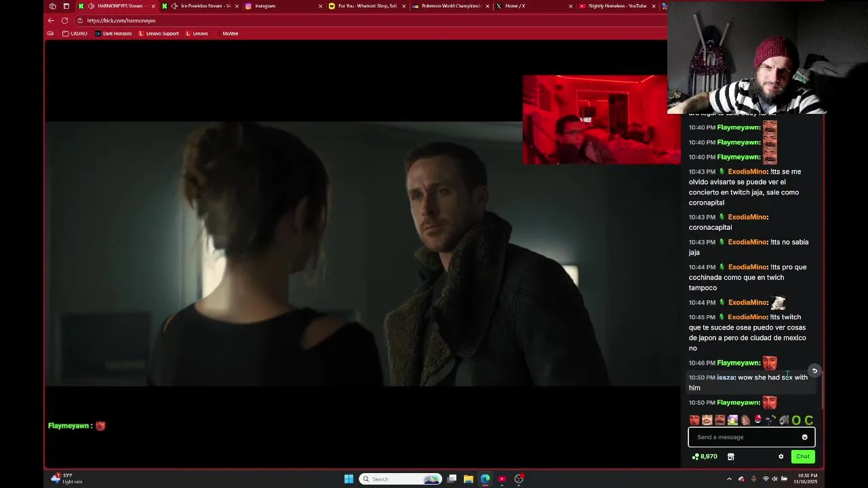Viewport: 868px width, 488px height.
Task: Click the scroll-to-latest arrow button in chat
Action: (814, 371)
